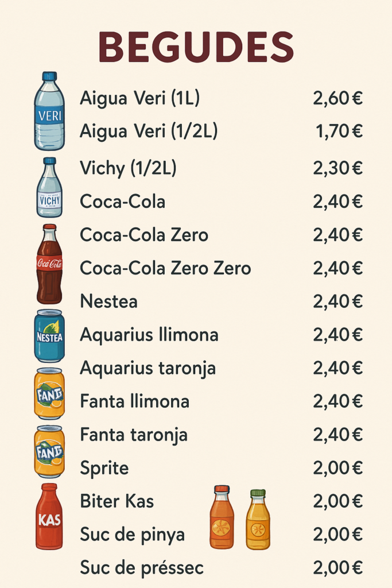Click the Fanta can beside Sprite

[49, 451]
